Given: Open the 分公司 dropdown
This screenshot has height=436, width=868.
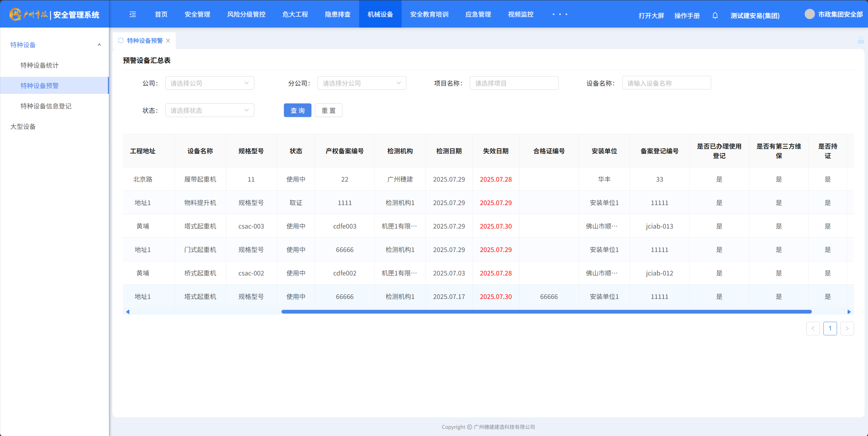Looking at the screenshot, I should coord(361,83).
